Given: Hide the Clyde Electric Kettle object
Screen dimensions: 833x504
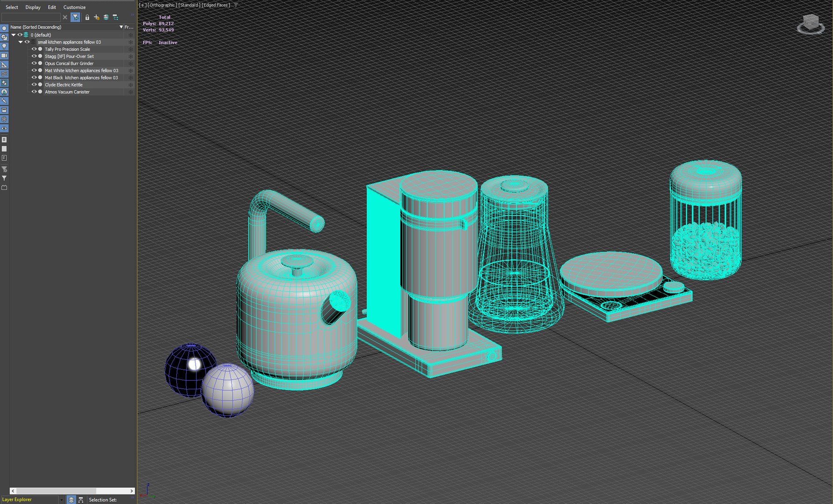Looking at the screenshot, I should point(34,84).
